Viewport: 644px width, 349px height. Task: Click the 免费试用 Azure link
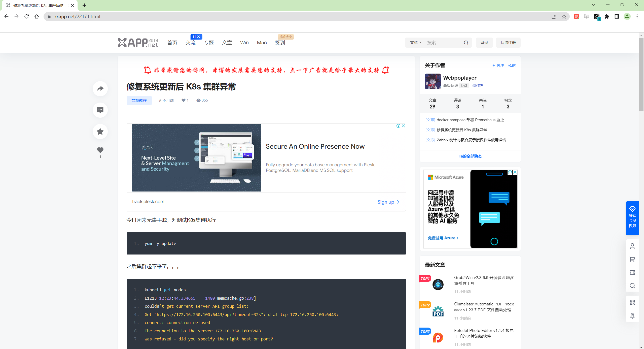pyautogui.click(x=443, y=238)
